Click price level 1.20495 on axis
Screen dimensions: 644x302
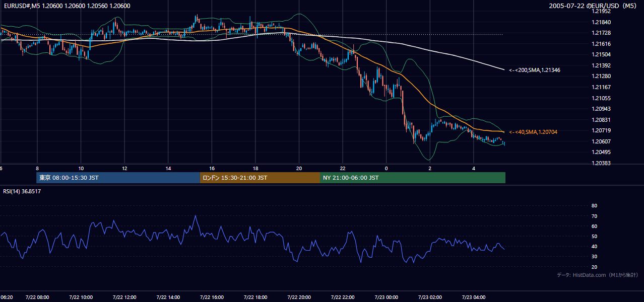601,152
